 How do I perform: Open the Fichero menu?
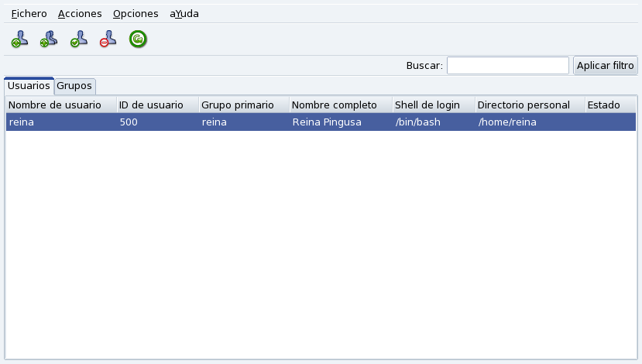click(x=29, y=14)
